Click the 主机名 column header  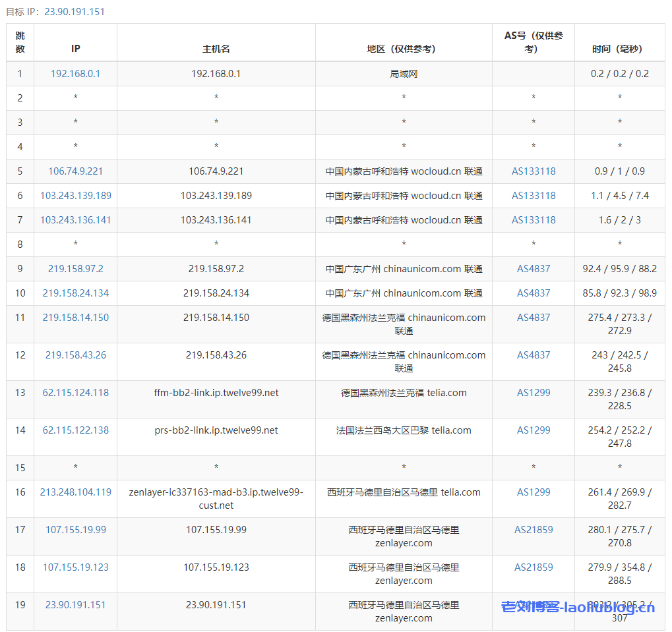[216, 49]
